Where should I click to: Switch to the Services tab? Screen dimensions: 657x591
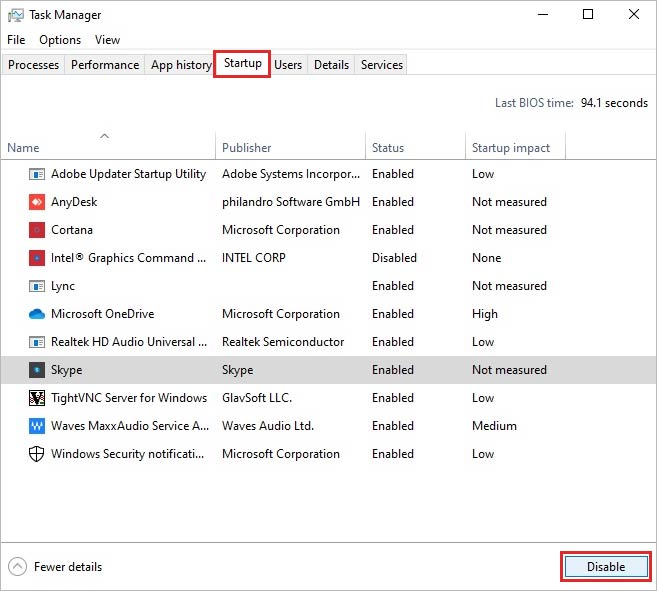coord(382,65)
